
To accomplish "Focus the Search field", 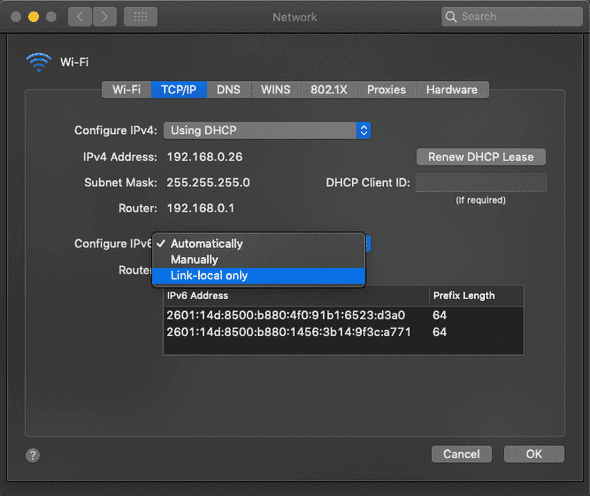I will 512,17.
